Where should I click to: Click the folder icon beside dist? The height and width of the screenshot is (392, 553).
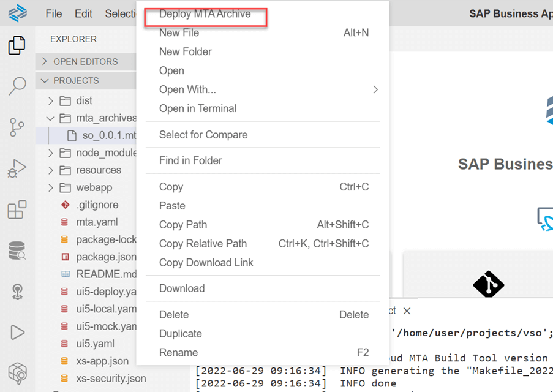(65, 101)
